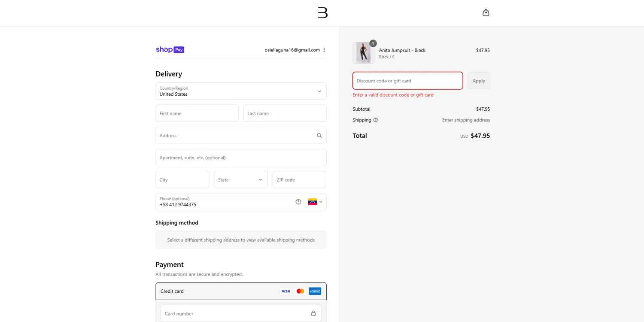Click the Phone optional field

coord(241,202)
